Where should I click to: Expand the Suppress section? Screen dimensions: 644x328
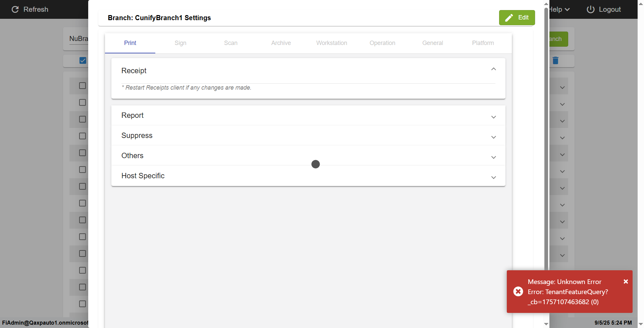308,136
